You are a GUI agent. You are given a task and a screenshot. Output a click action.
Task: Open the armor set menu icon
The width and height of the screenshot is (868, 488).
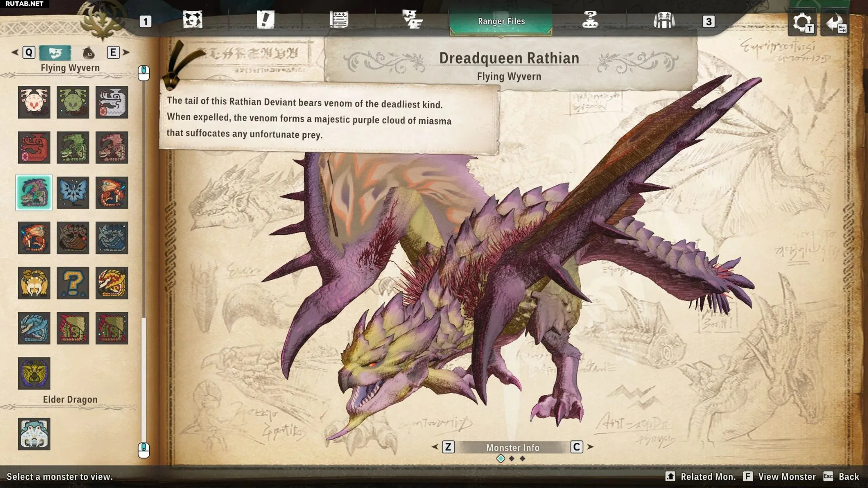click(664, 20)
